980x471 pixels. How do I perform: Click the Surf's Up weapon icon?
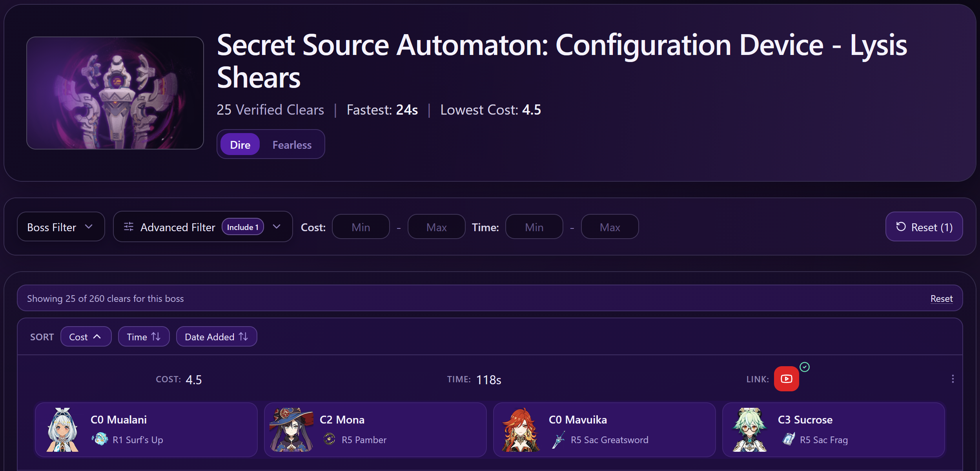click(x=100, y=440)
